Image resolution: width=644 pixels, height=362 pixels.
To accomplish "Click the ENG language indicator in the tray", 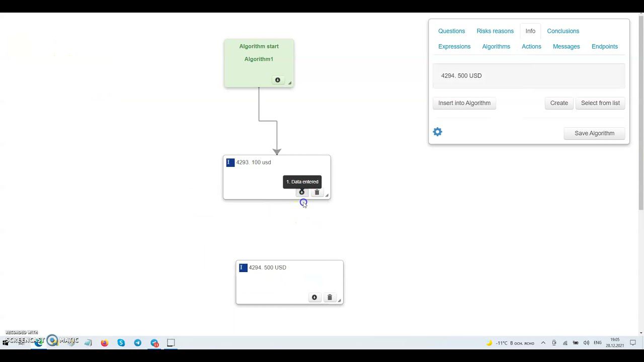I will pos(598,343).
